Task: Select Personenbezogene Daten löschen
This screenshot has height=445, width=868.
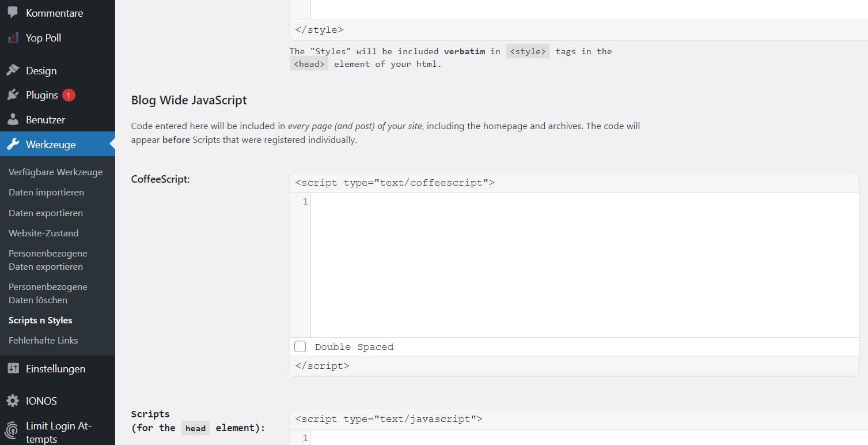Action: click(48, 293)
